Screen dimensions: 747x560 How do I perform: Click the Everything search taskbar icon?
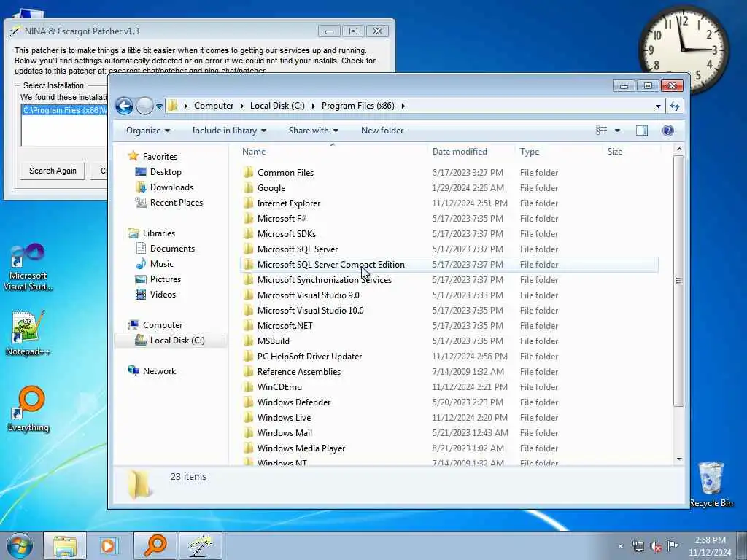155,545
